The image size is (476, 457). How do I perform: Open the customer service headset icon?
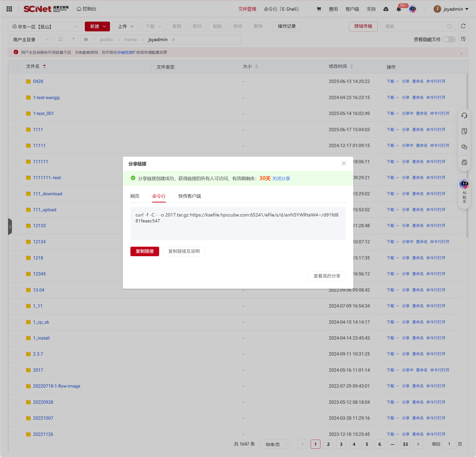[464, 116]
